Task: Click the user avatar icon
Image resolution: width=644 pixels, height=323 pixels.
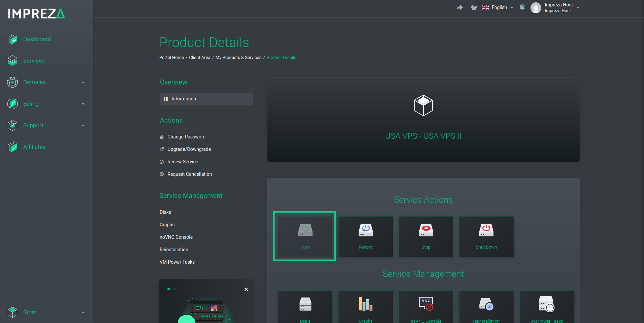Action: pyautogui.click(x=536, y=7)
